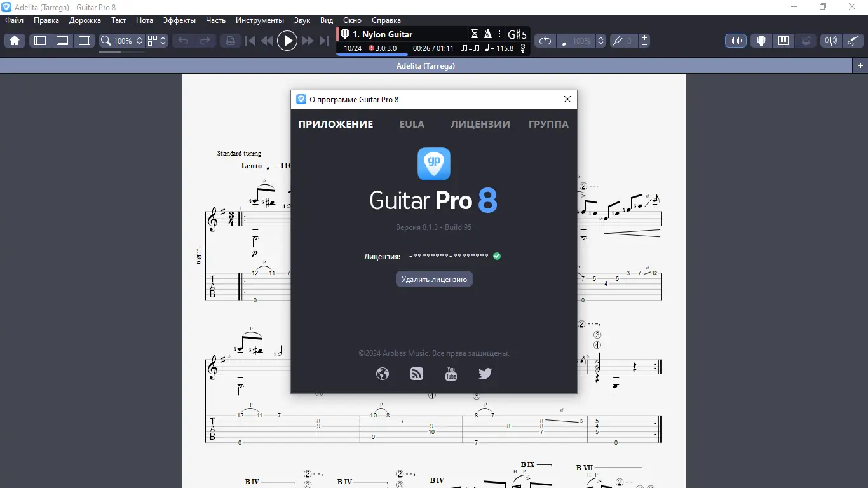Open the layout view mode dropdown
This screenshot has height=488, width=868.
(x=157, y=41)
